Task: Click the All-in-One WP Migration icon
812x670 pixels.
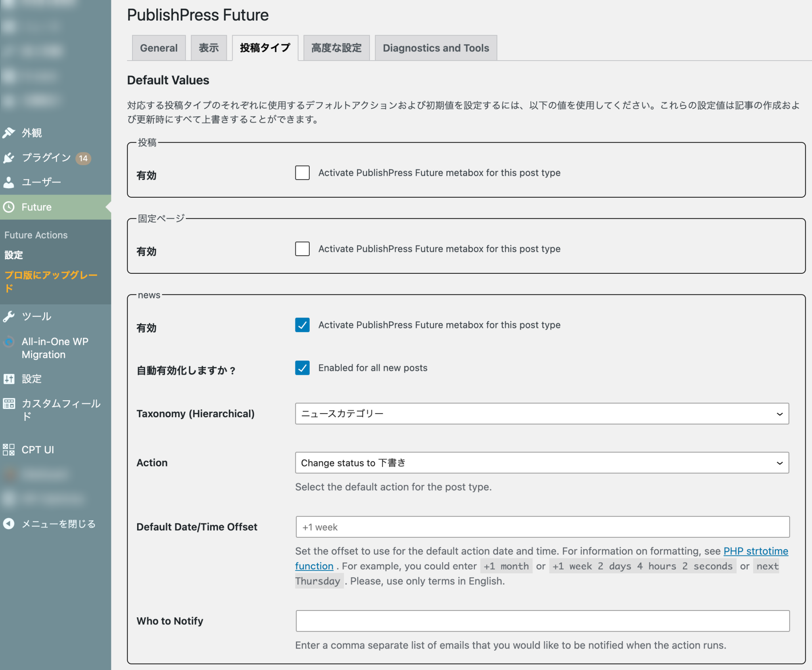Action: (9, 342)
